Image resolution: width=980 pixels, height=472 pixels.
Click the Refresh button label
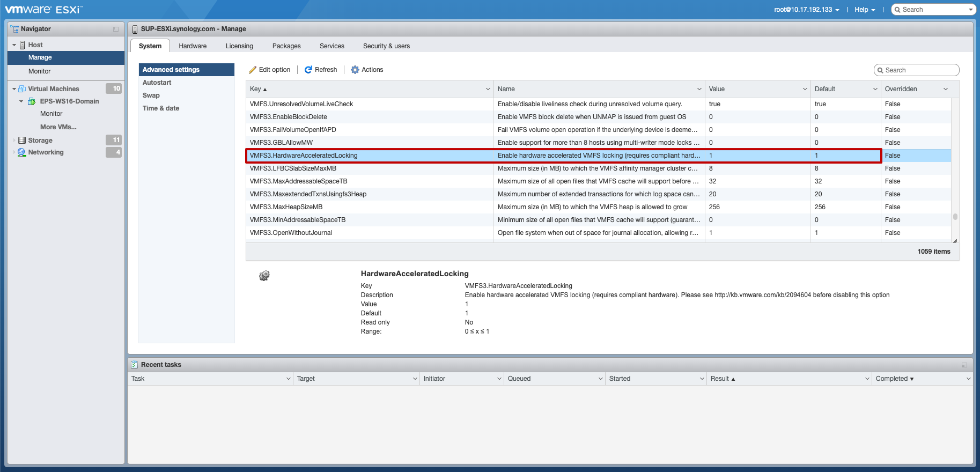click(x=326, y=70)
